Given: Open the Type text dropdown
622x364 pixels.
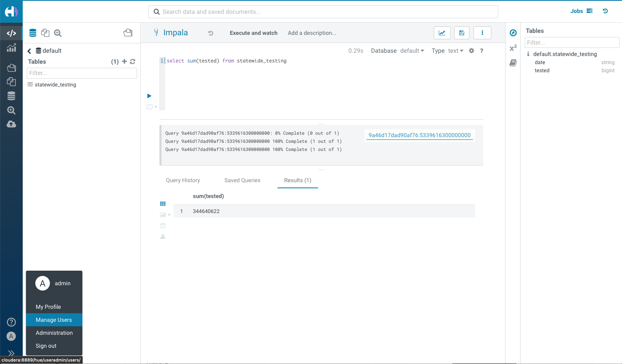Looking at the screenshot, I should 455,50.
